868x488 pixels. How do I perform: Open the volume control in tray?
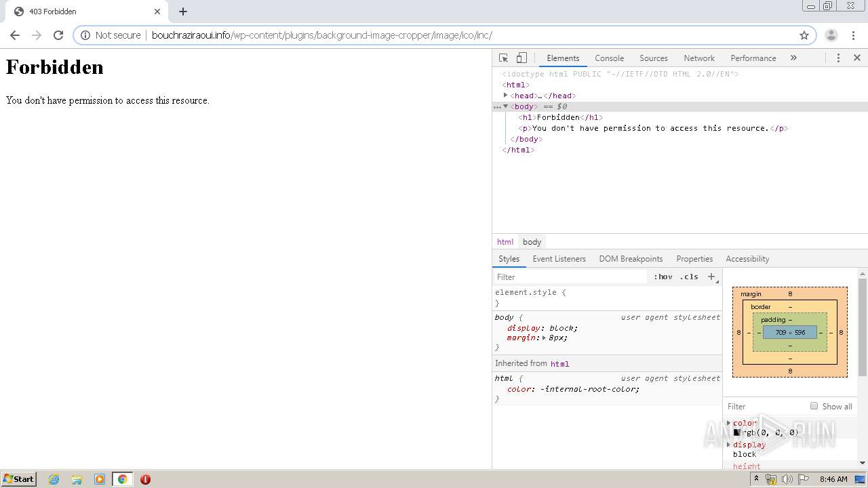(787, 479)
